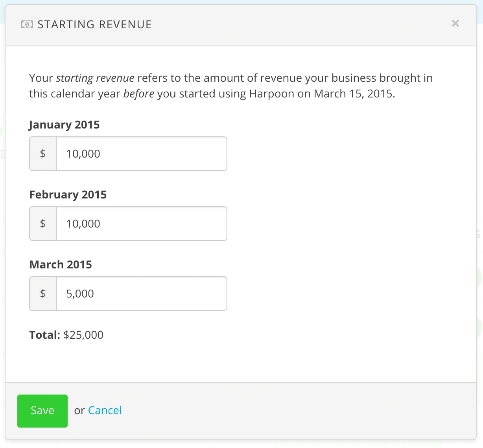The height and width of the screenshot is (448, 483).
Task: Click the X to dismiss the Starting Revenue dialog
Action: coord(455,24)
